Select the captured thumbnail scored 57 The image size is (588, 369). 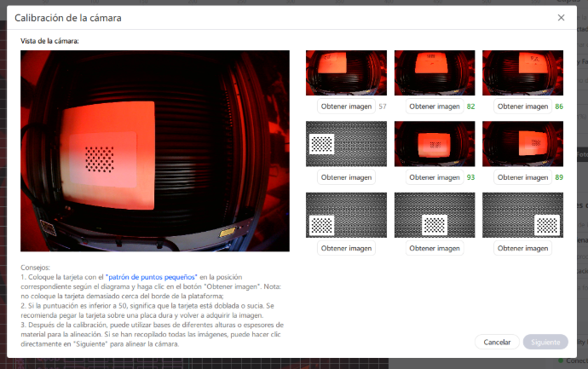coord(346,72)
